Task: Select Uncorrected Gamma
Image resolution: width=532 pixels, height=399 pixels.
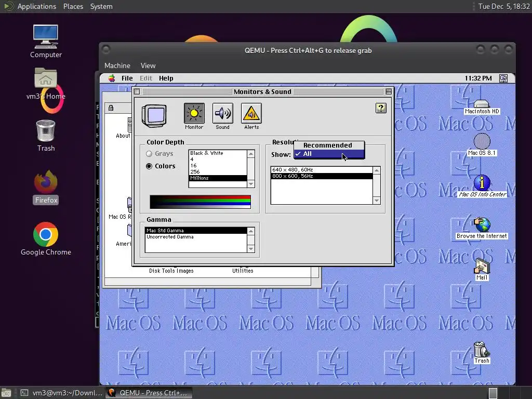Action: [x=196, y=237]
